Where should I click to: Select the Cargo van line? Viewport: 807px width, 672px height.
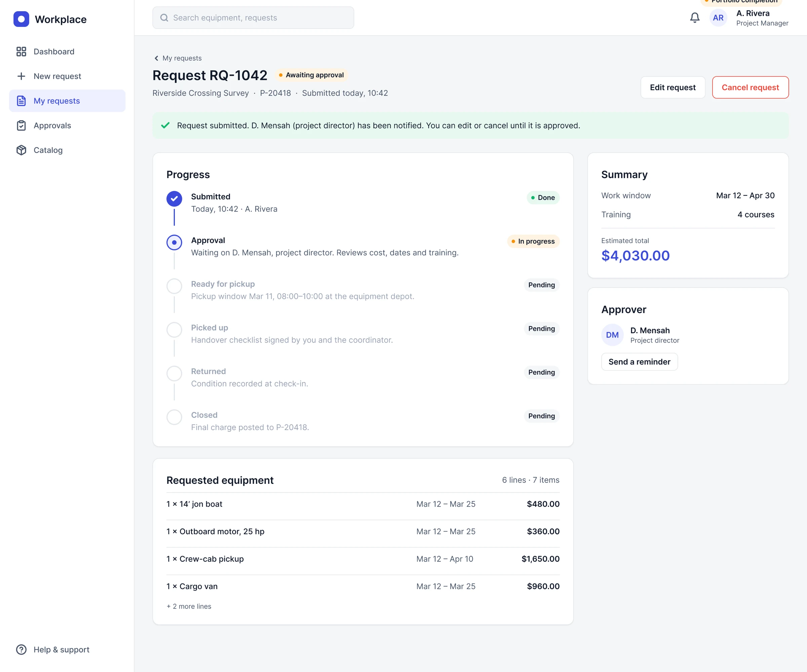tap(363, 586)
